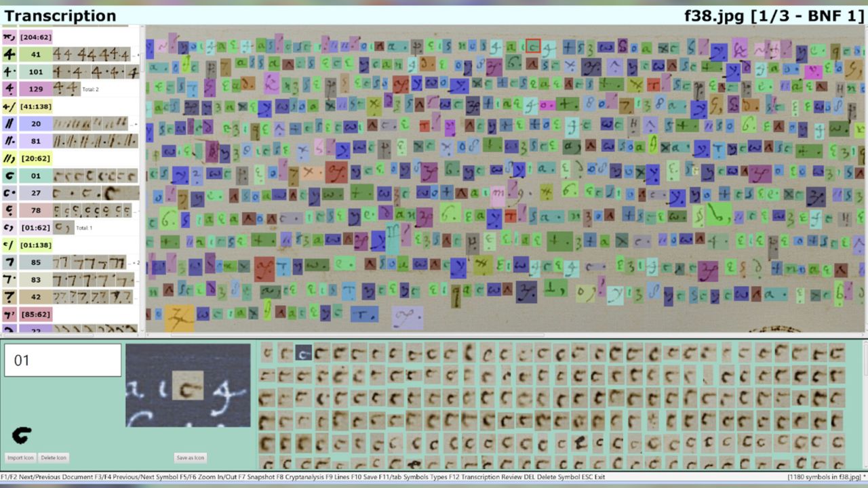The width and height of the screenshot is (868, 488).
Task: Pick the symbol row labeled 85
Action: 35,262
